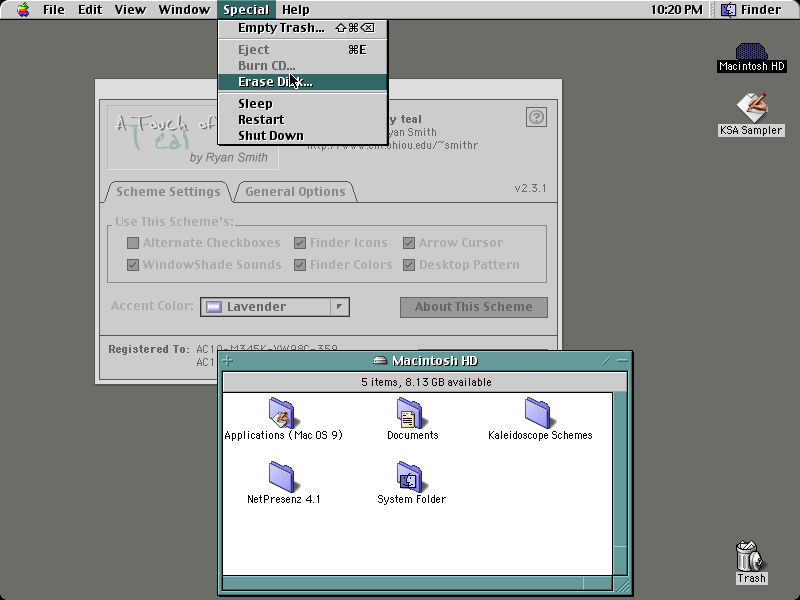Toggle the Alternate Checkboxes option
The height and width of the screenshot is (600, 800).
click(133, 243)
